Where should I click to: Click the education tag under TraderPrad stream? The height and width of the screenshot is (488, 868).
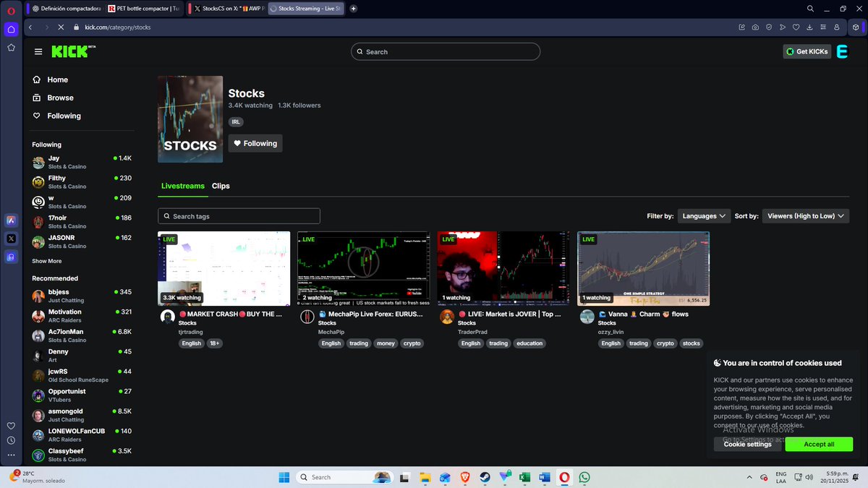tap(529, 343)
